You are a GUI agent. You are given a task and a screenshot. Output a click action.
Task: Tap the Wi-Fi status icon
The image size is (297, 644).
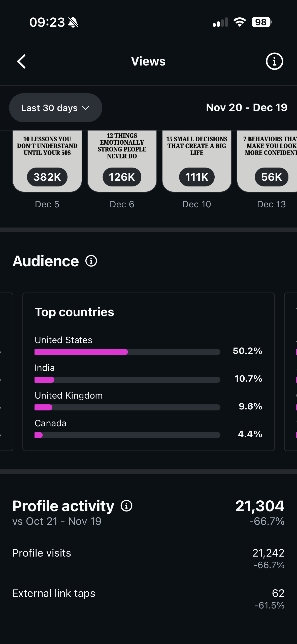click(240, 22)
